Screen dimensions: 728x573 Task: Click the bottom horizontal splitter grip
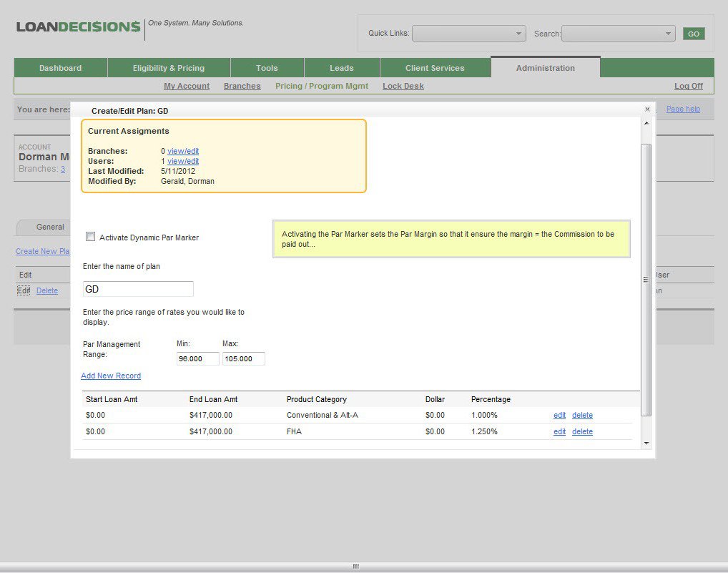[355, 567]
